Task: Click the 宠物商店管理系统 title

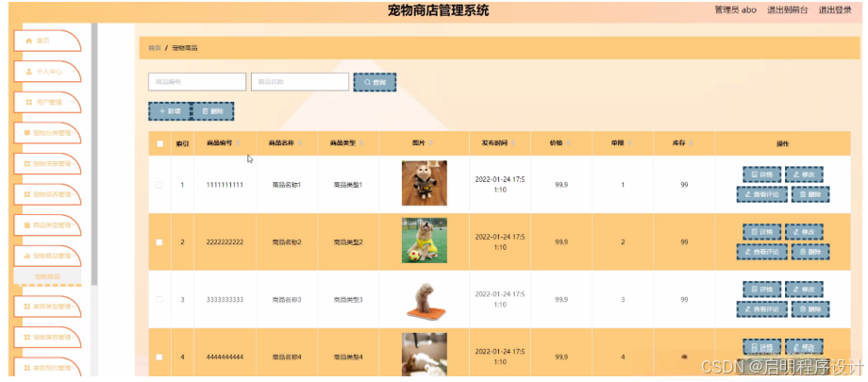Action: click(438, 10)
